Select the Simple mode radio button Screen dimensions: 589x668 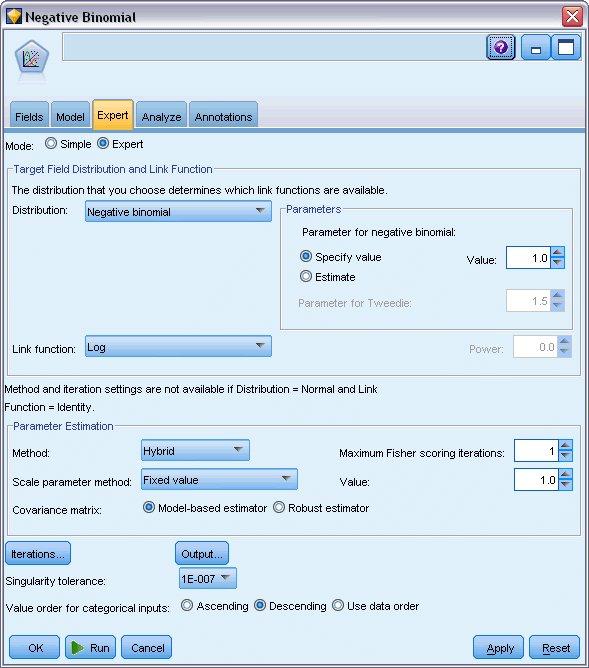click(51, 144)
